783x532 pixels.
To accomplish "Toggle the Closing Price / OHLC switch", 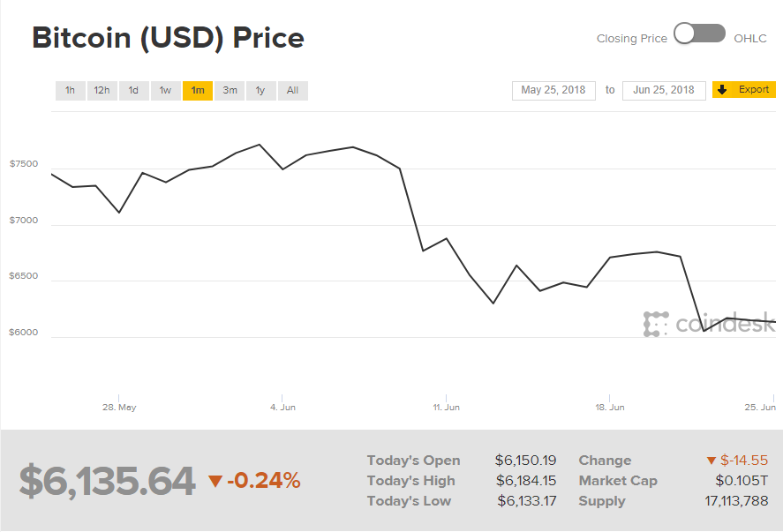I will point(700,34).
